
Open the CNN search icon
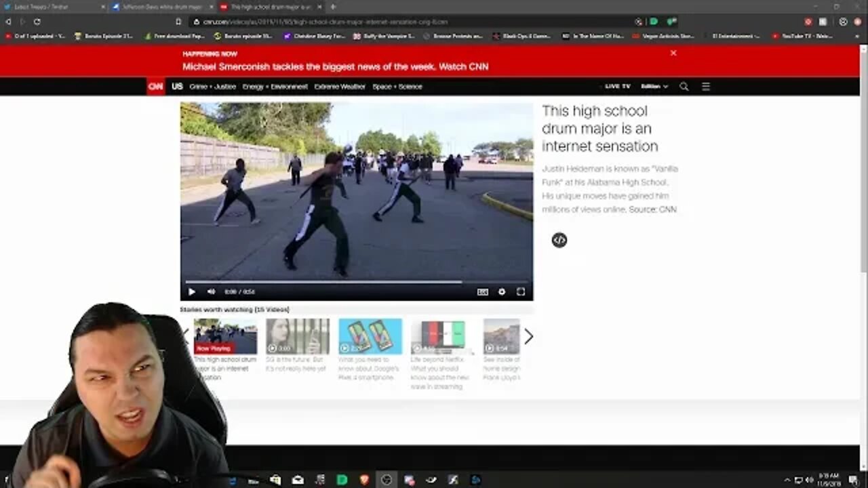pos(684,86)
